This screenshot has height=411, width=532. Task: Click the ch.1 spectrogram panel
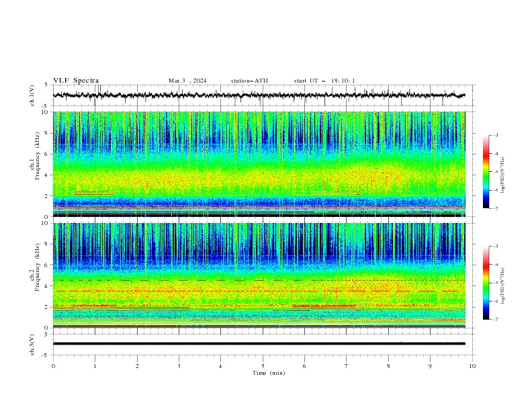pos(259,164)
